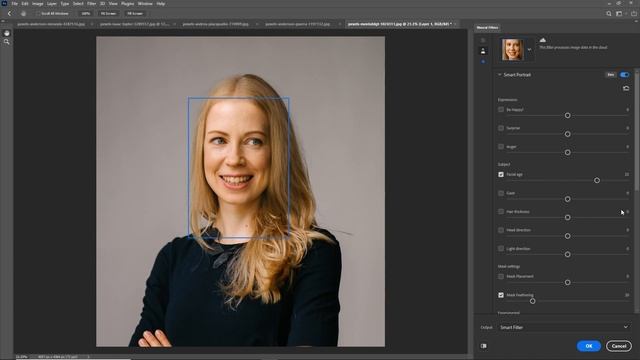The width and height of the screenshot is (640, 360).
Task: Select the top filter category icon in the Neural Filters sidebar
Action: tap(483, 40)
